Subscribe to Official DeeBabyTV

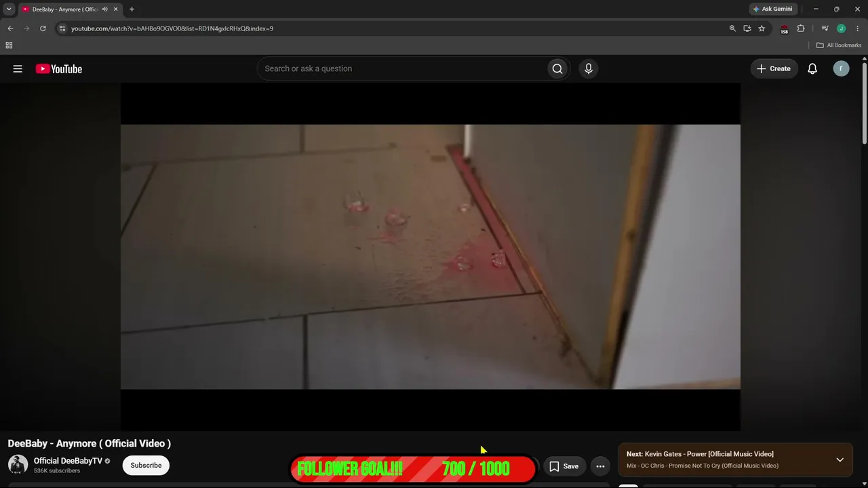click(146, 466)
